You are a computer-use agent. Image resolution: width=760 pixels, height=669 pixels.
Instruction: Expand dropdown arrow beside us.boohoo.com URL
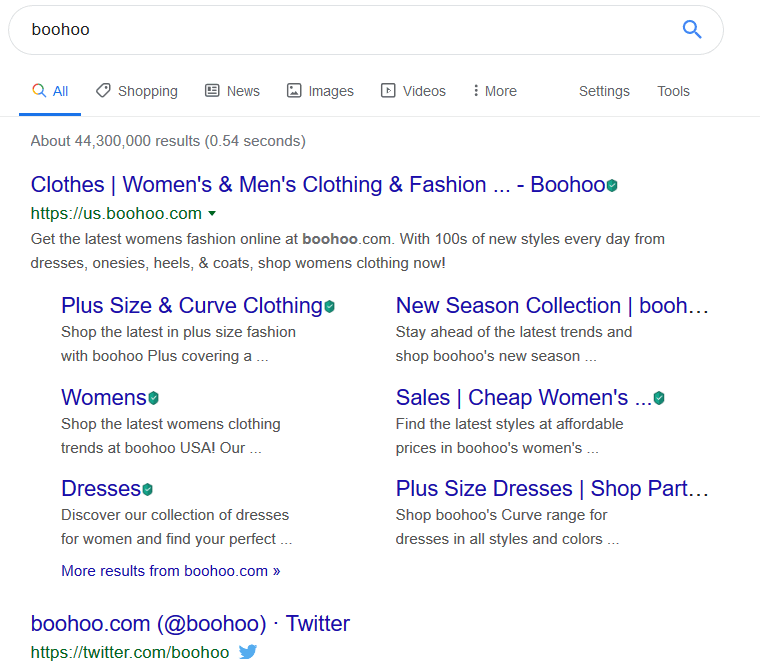coord(212,213)
